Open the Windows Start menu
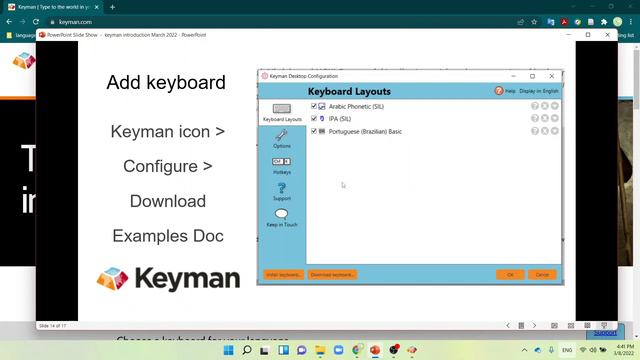Image resolution: width=640 pixels, height=360 pixels. (x=229, y=350)
